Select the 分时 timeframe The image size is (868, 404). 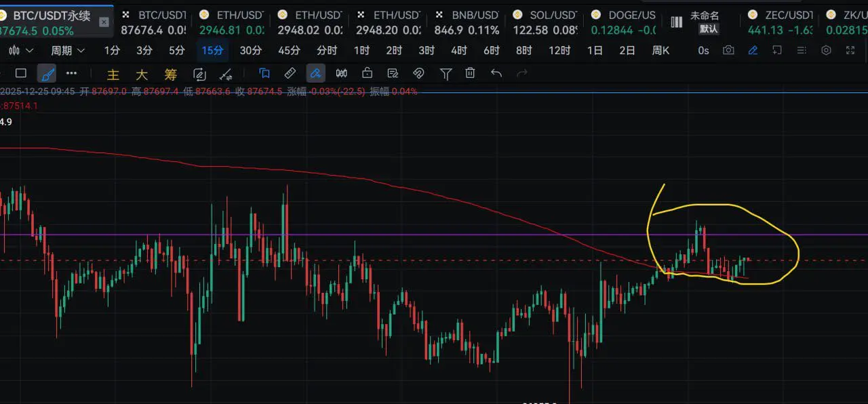coord(327,51)
